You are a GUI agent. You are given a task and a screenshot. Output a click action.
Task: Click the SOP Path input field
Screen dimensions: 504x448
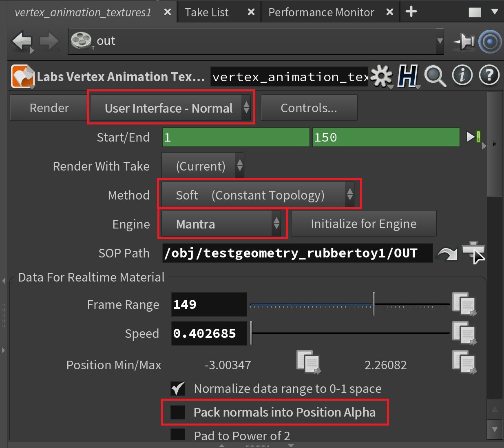coord(297,253)
